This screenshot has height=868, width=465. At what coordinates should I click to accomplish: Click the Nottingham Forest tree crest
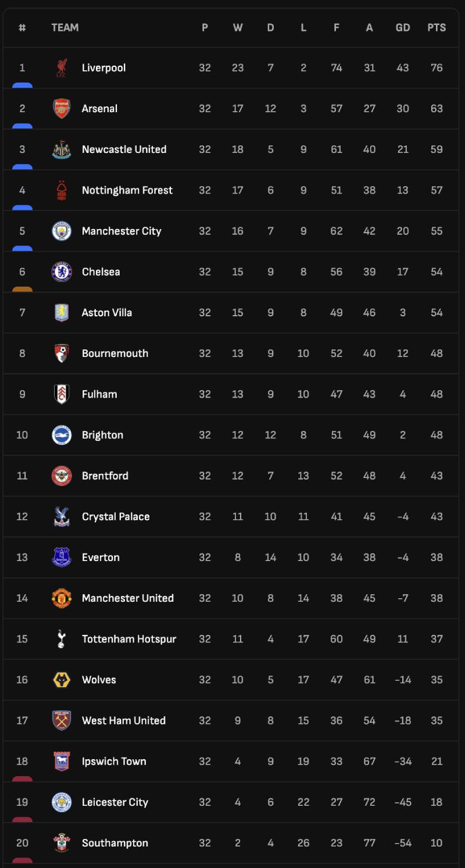(x=62, y=190)
